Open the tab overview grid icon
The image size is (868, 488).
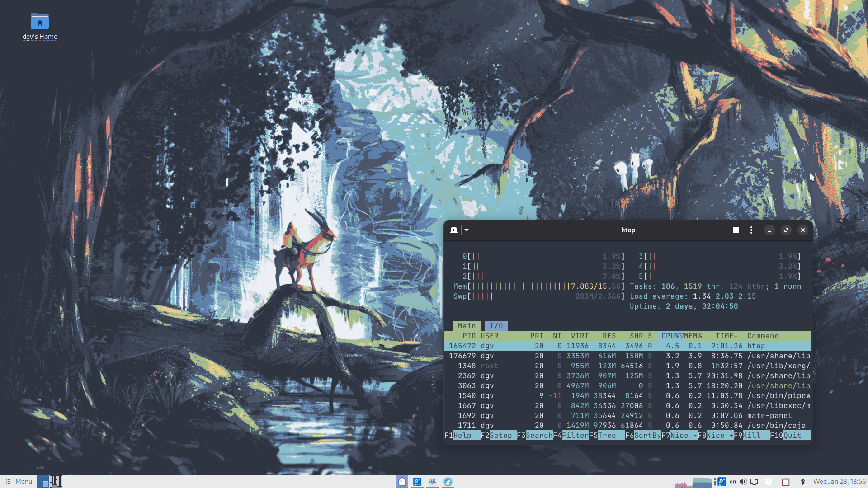tap(736, 230)
